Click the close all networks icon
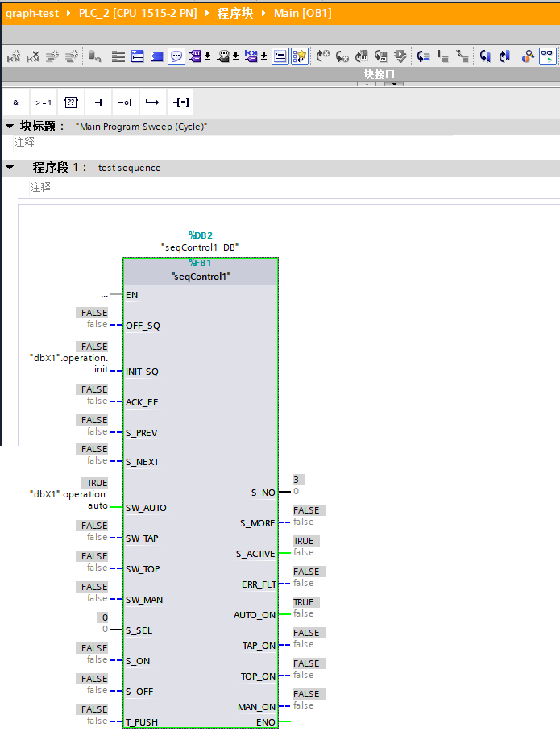Image resolution: width=560 pixels, height=736 pixels. (138, 56)
